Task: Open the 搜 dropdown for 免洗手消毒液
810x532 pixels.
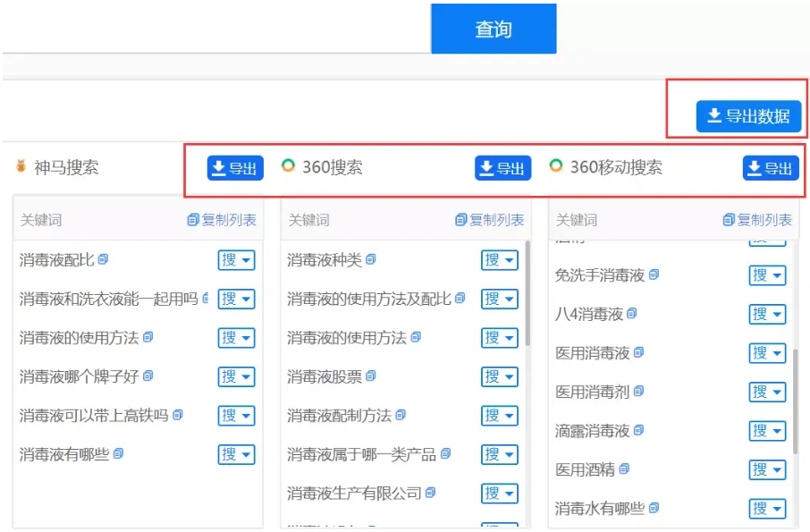Action: pyautogui.click(x=767, y=275)
